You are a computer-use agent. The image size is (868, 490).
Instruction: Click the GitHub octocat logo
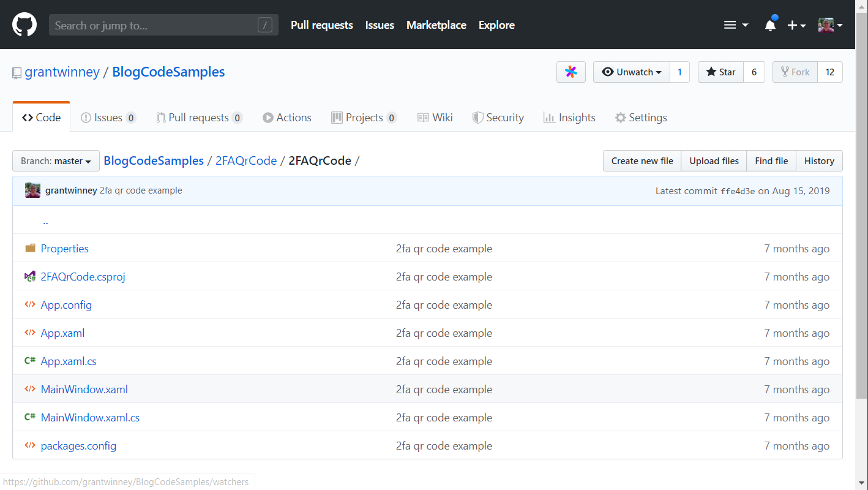click(x=24, y=25)
